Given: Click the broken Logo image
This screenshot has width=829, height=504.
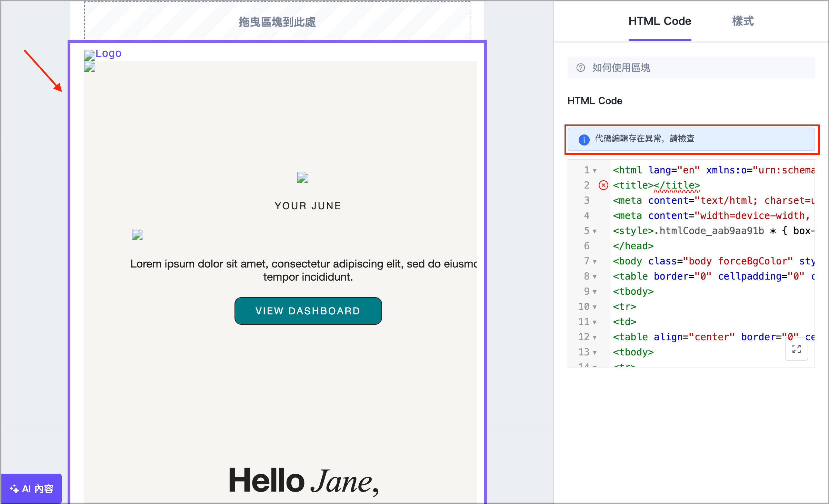Looking at the screenshot, I should [x=103, y=54].
